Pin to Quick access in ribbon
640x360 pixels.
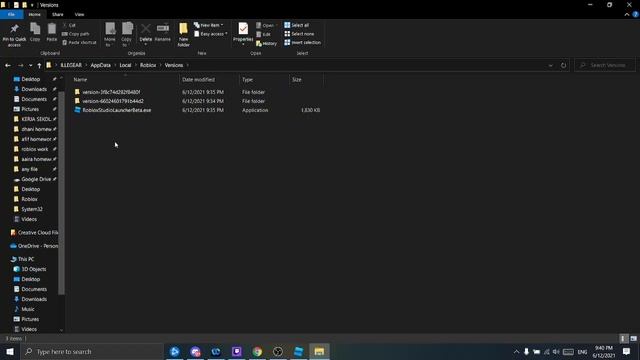tap(14, 35)
